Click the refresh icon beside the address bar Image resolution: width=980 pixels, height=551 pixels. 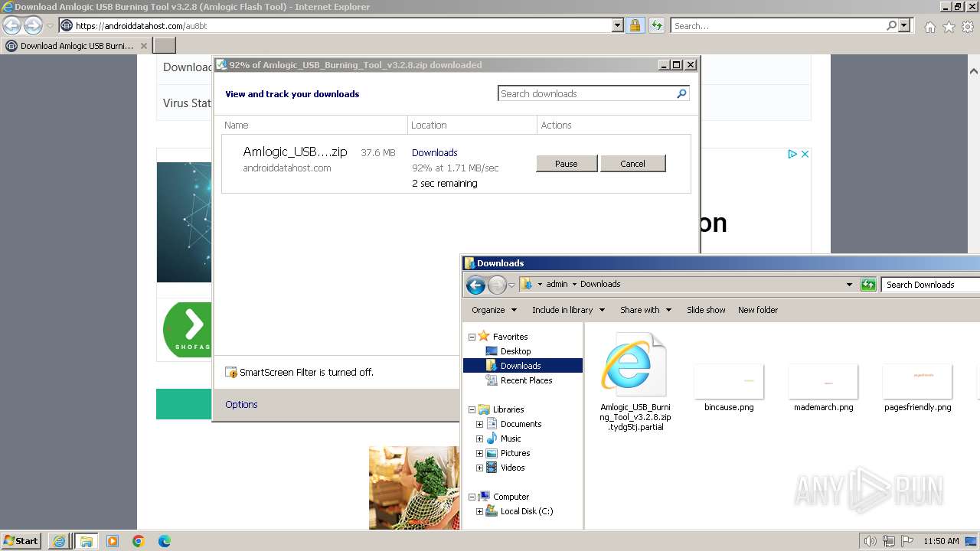(x=656, y=26)
